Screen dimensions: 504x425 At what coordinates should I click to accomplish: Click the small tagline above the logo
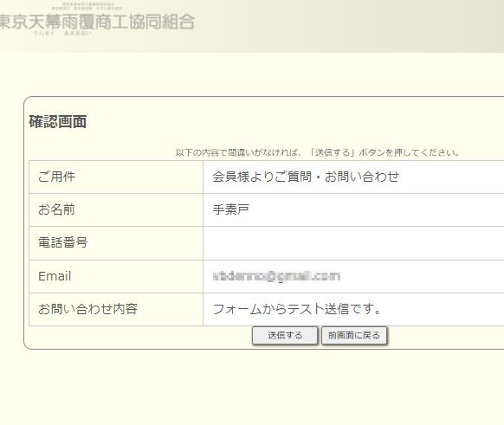87,6
